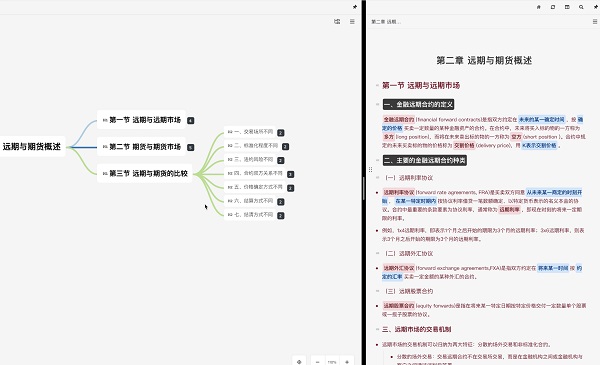This screenshot has height=365, width=600.
Task: Click the heading 三、远期市场的交易机制
Action: (417, 329)
